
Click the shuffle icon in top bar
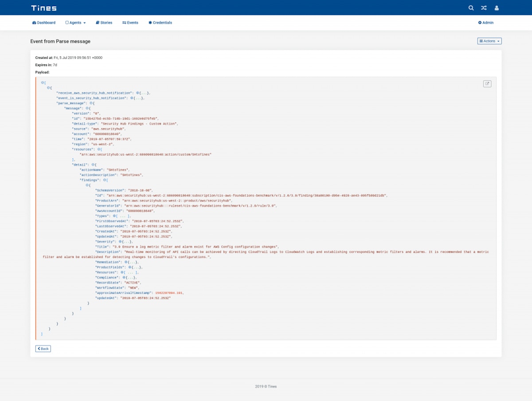pyautogui.click(x=484, y=8)
